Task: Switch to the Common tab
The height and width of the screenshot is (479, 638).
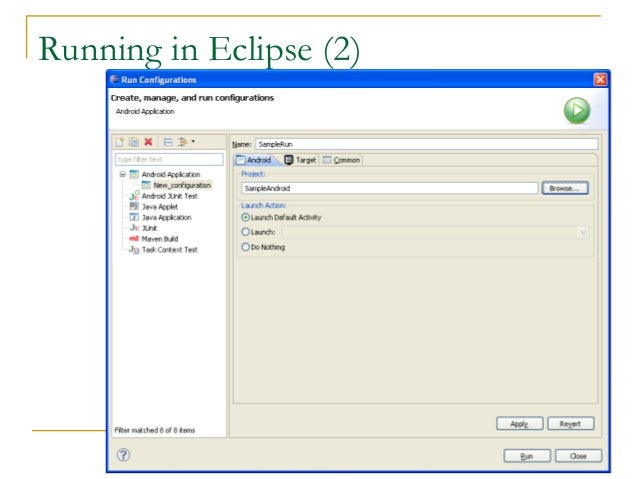Action: (x=341, y=160)
